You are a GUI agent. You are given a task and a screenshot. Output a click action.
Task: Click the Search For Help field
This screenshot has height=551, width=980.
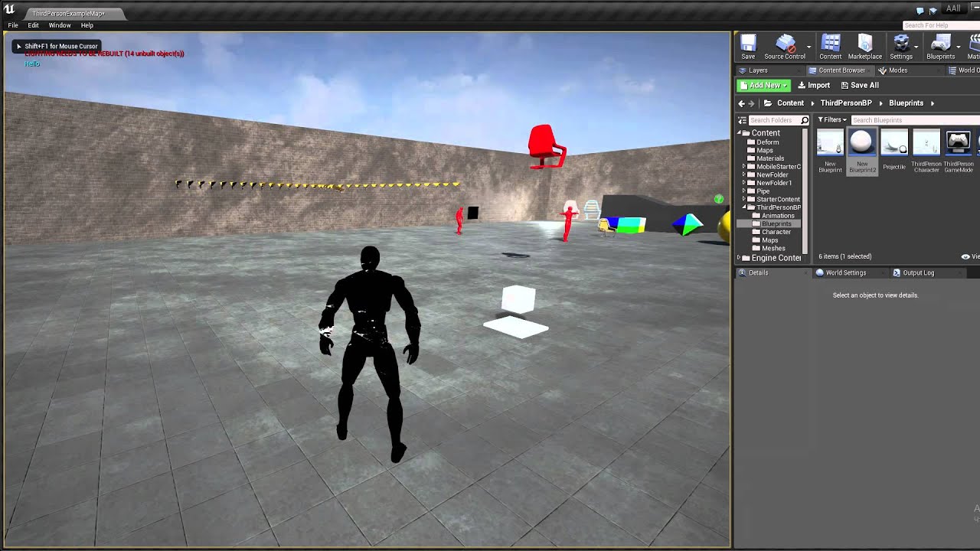941,25
